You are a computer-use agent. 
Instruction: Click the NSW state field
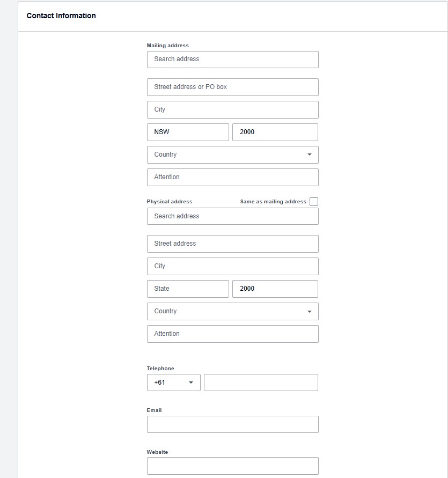coord(188,132)
